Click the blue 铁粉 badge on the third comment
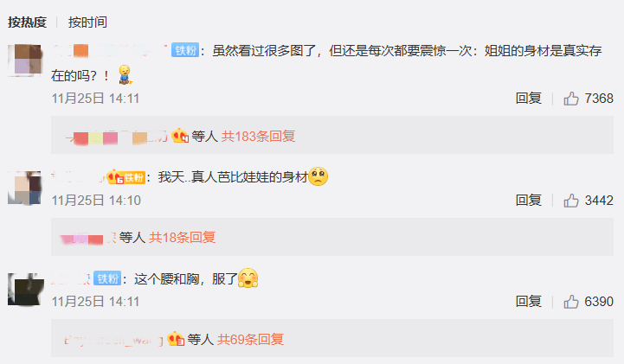This screenshot has height=364, width=624. click(107, 278)
